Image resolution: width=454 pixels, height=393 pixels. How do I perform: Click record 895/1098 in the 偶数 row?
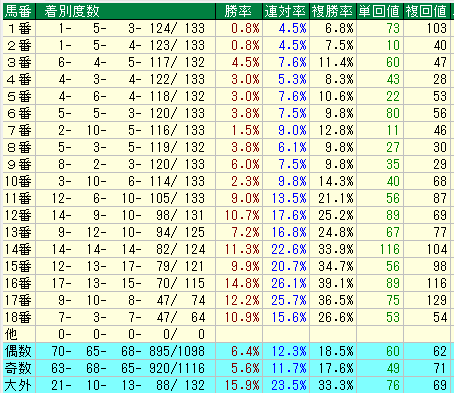(177, 351)
